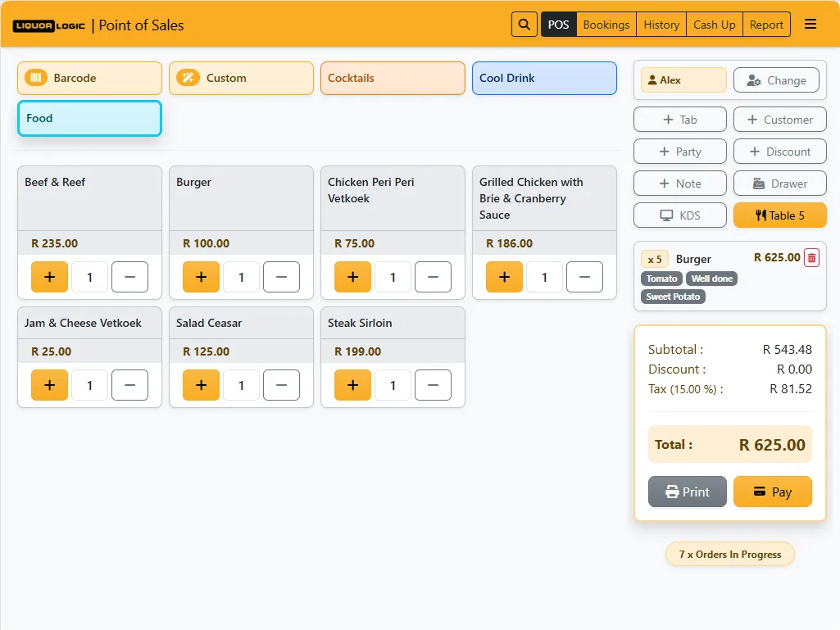Click the Change user button
The image size is (840, 630).
coord(776,80)
